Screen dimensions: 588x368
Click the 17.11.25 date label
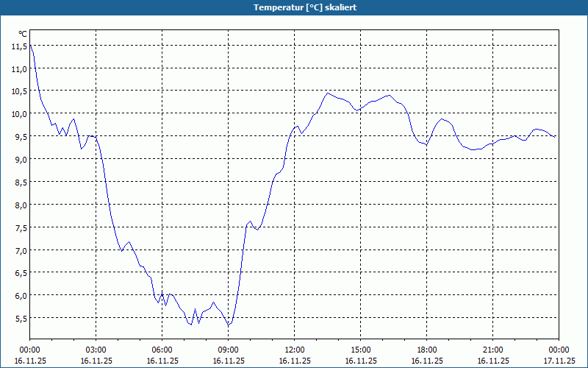(x=559, y=361)
